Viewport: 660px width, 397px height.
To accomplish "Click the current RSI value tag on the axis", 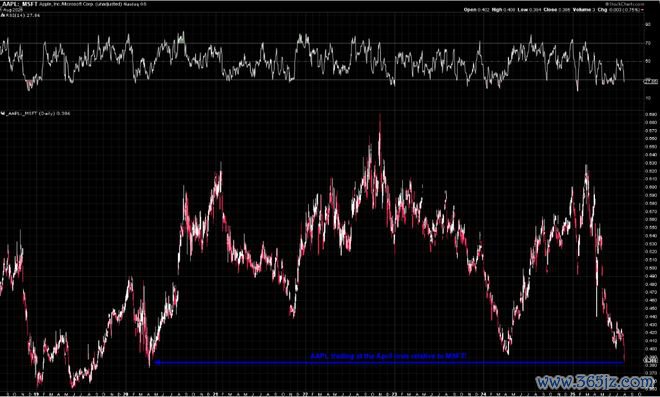I will click(650, 81).
